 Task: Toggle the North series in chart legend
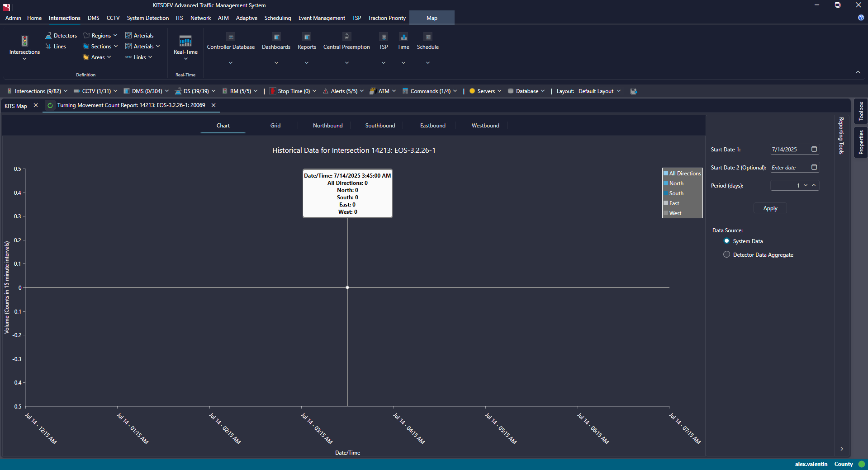point(676,183)
